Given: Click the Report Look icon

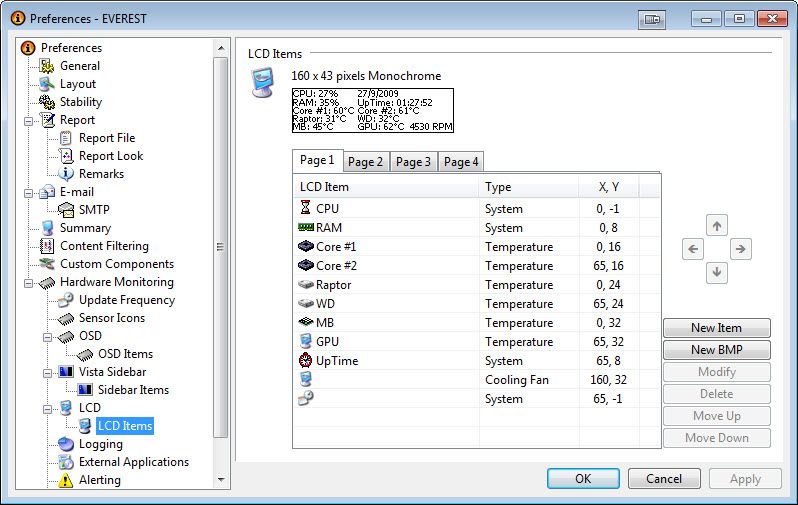Looking at the screenshot, I should point(66,156).
